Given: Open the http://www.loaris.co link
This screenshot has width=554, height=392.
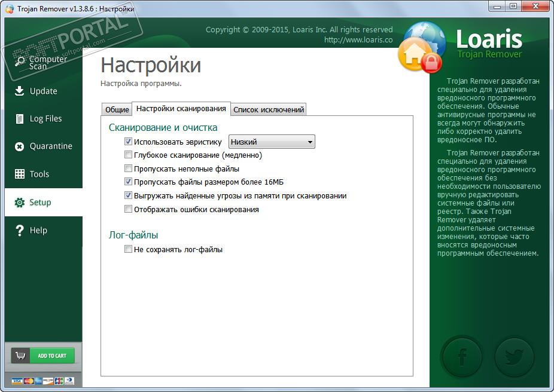Looking at the screenshot, I should point(358,40).
